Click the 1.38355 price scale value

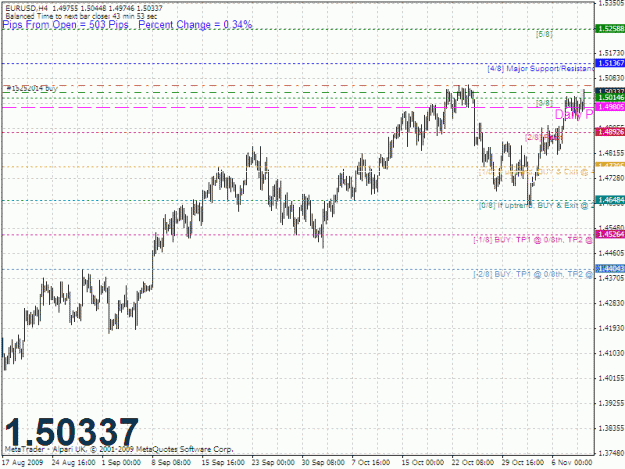[611, 428]
